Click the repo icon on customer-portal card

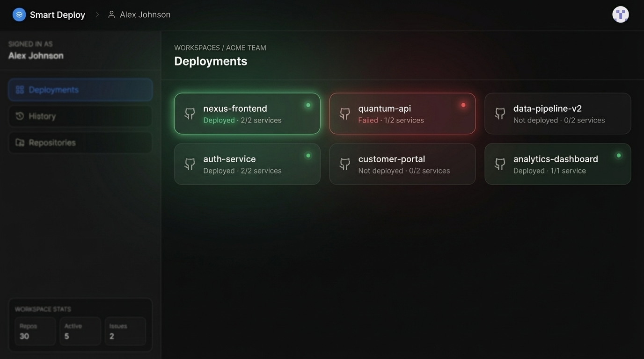pyautogui.click(x=344, y=164)
